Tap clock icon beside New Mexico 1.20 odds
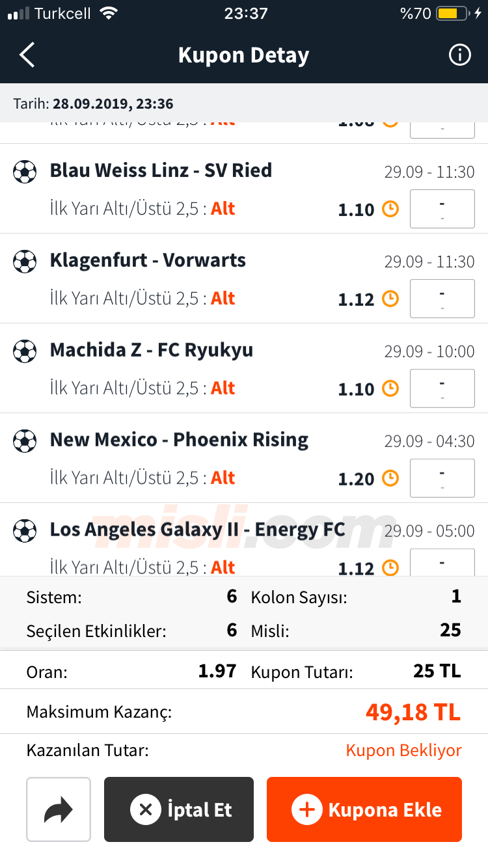The image size is (488, 868). (x=390, y=478)
